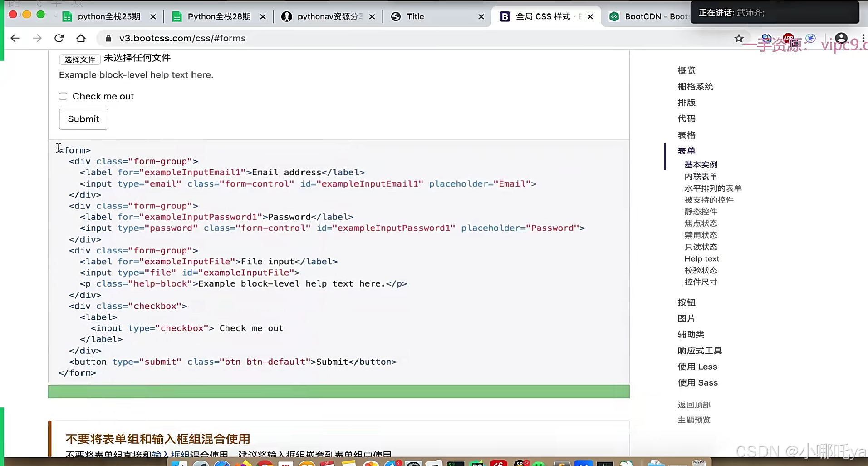Click the lock icon in address bar
Viewport: 868px width, 466px height.
(108, 39)
